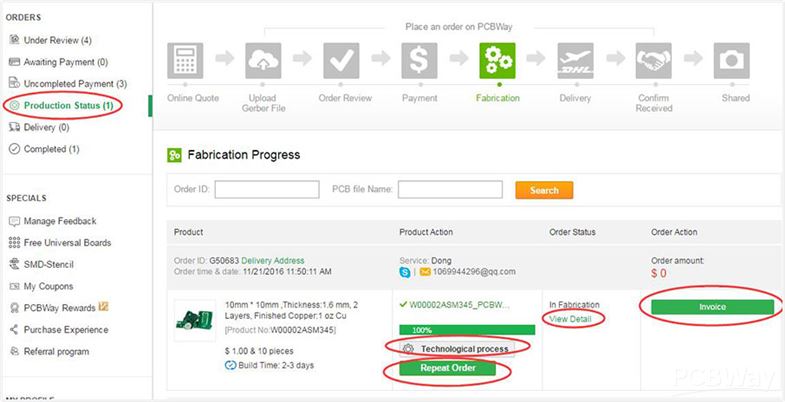Focus the Order ID input field
The width and height of the screenshot is (785, 402).
[267, 190]
